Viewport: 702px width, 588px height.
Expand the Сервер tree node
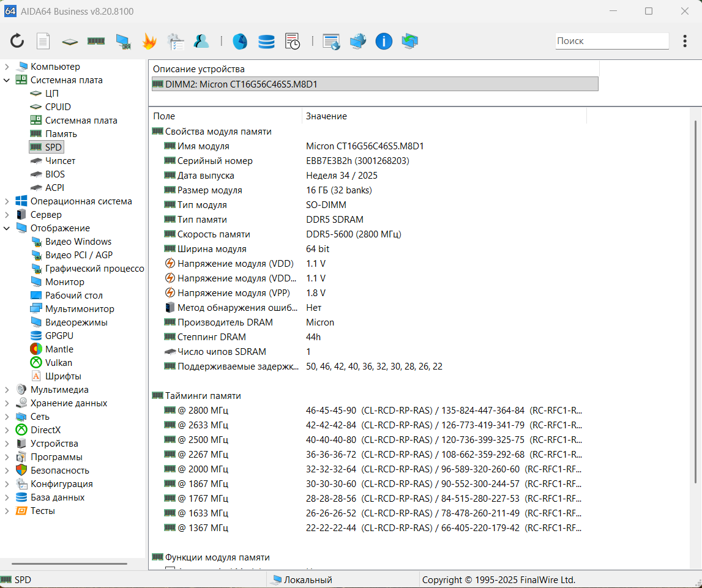[6, 215]
